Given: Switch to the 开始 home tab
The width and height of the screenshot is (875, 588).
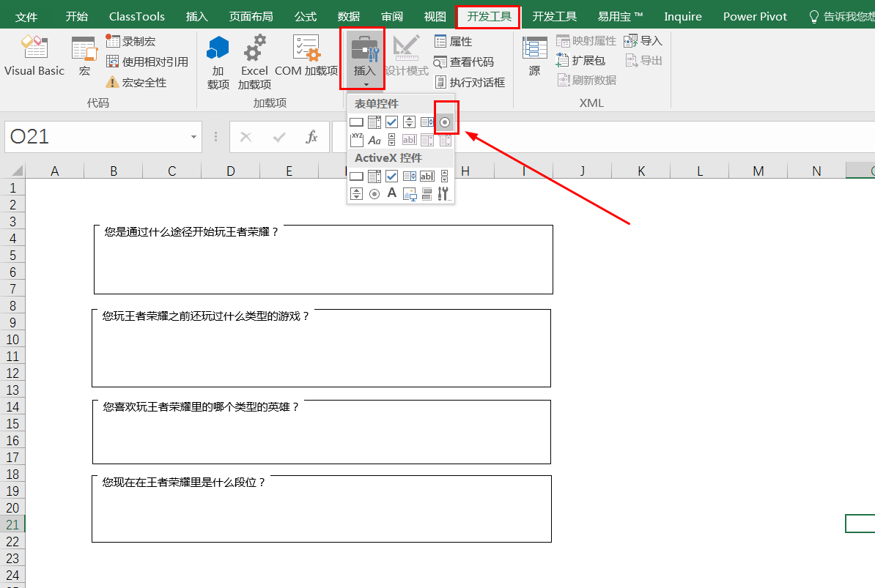Looking at the screenshot, I should pyautogui.click(x=76, y=17).
